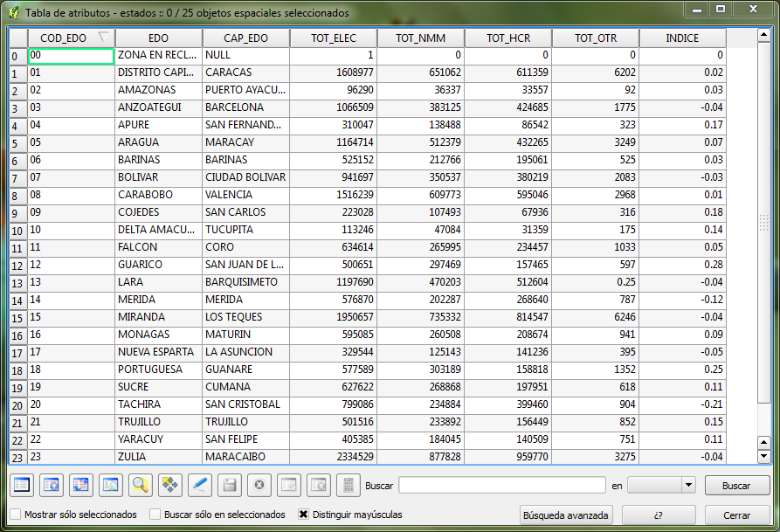Select row header 5 for ARAGUA
Screen dimensions: 780x532
pyautogui.click(x=18, y=143)
